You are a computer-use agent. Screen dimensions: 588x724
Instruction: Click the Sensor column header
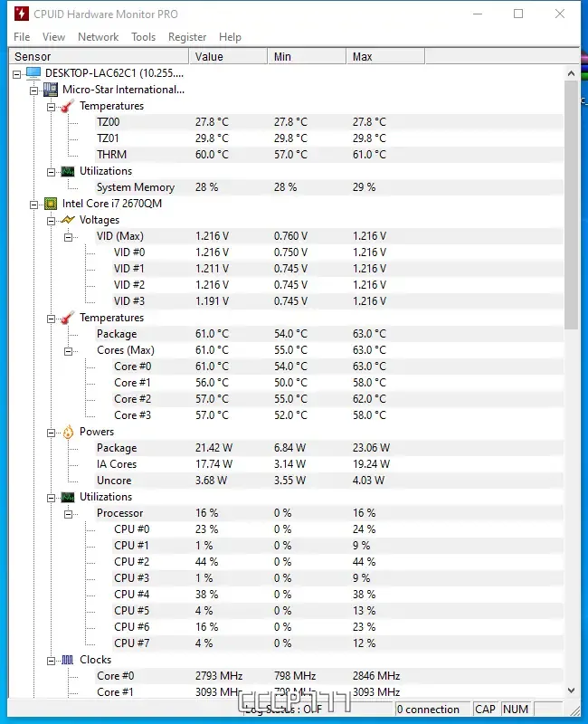coord(32,56)
